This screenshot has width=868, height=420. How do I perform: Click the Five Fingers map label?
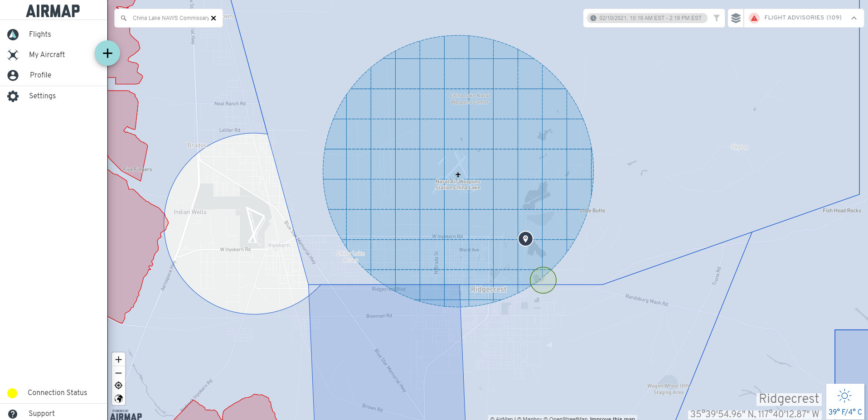tap(137, 169)
